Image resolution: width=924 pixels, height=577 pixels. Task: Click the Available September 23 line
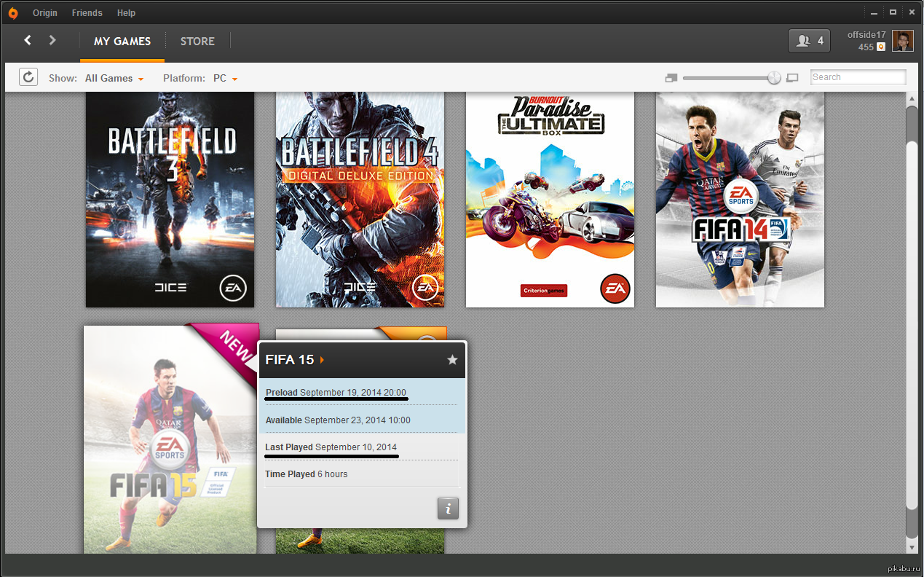[338, 420]
